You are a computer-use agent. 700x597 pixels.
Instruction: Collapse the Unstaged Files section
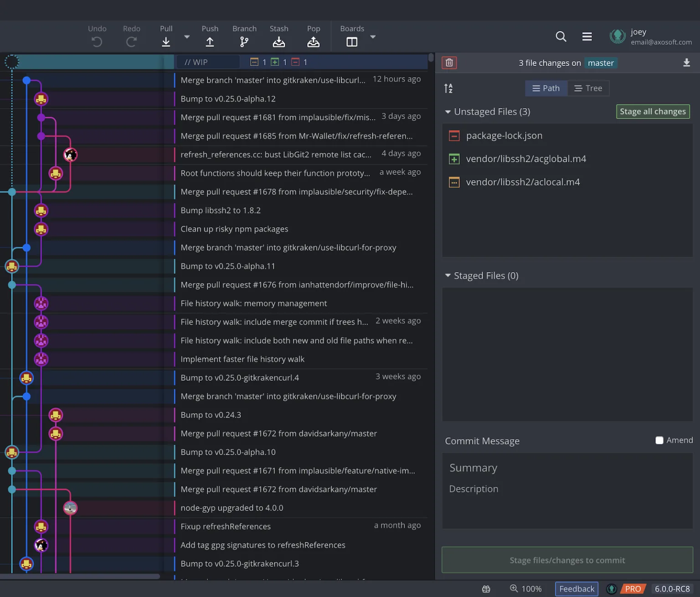(x=448, y=112)
